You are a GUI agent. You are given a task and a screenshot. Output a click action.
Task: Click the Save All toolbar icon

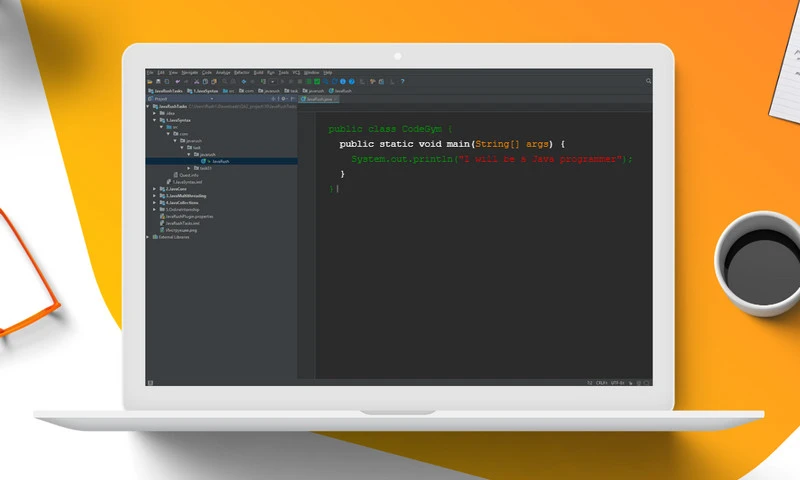click(x=158, y=81)
